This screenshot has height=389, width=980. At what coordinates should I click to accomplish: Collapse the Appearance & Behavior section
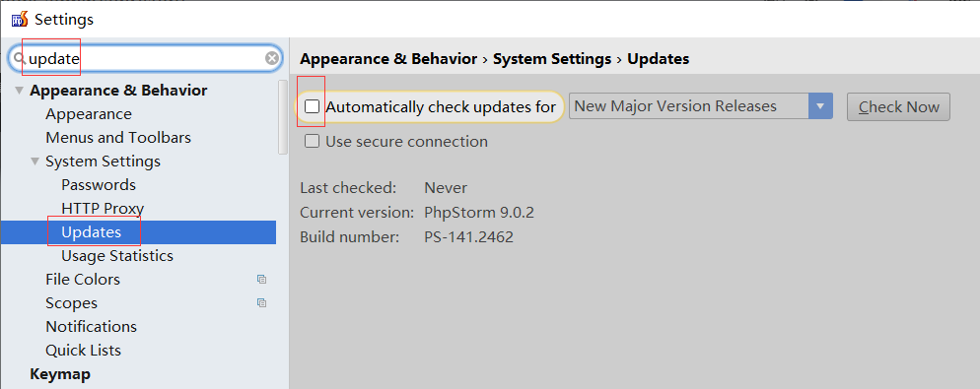(x=18, y=92)
